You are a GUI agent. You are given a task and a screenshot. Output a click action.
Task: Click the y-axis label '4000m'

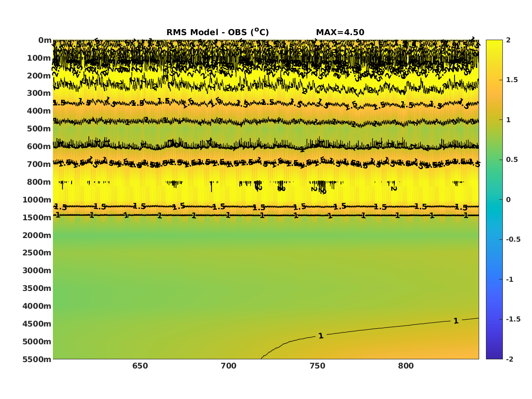[x=37, y=306]
